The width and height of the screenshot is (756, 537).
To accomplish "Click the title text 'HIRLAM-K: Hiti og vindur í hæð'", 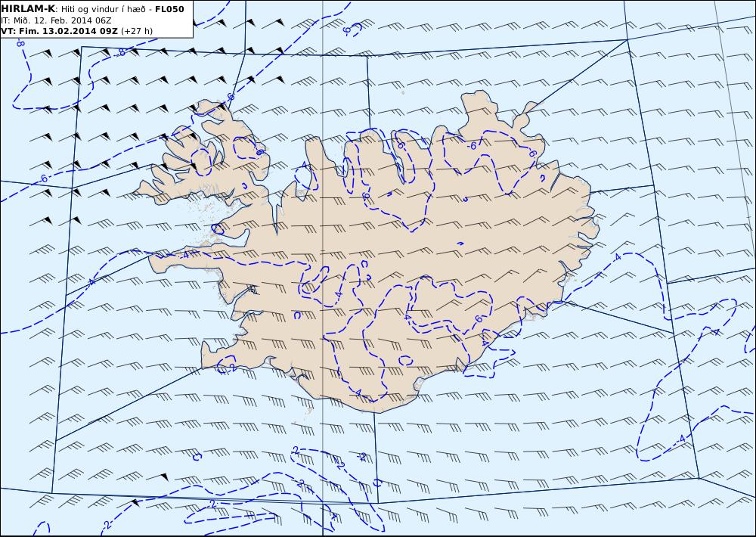I will [x=76, y=9].
